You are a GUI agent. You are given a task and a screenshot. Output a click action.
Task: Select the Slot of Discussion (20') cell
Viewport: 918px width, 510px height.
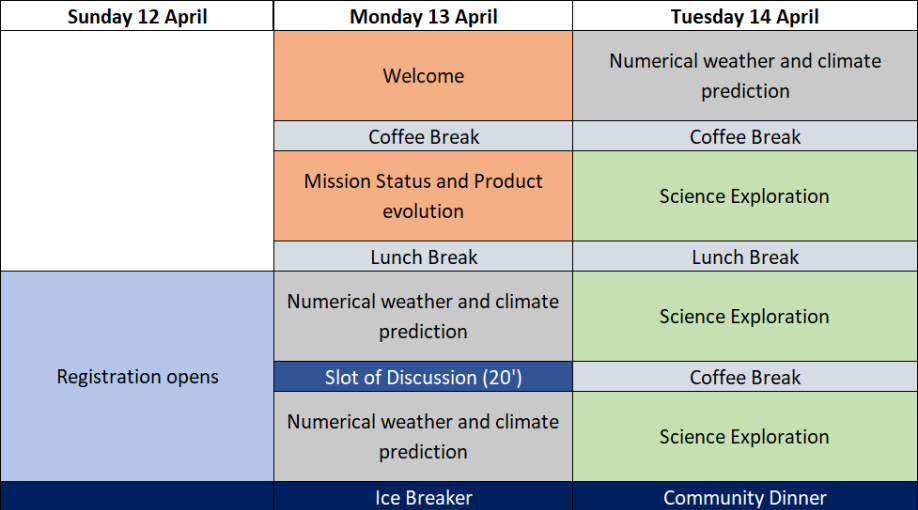423,377
